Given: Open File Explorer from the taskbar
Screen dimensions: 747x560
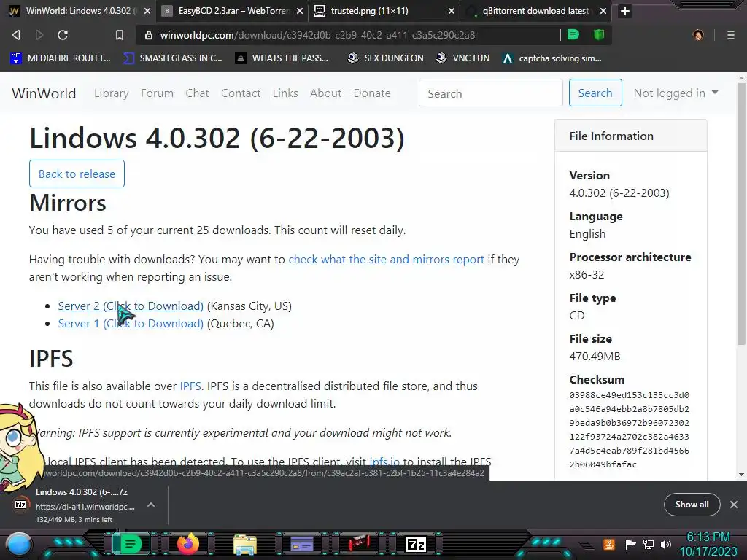Looking at the screenshot, I should [x=245, y=544].
